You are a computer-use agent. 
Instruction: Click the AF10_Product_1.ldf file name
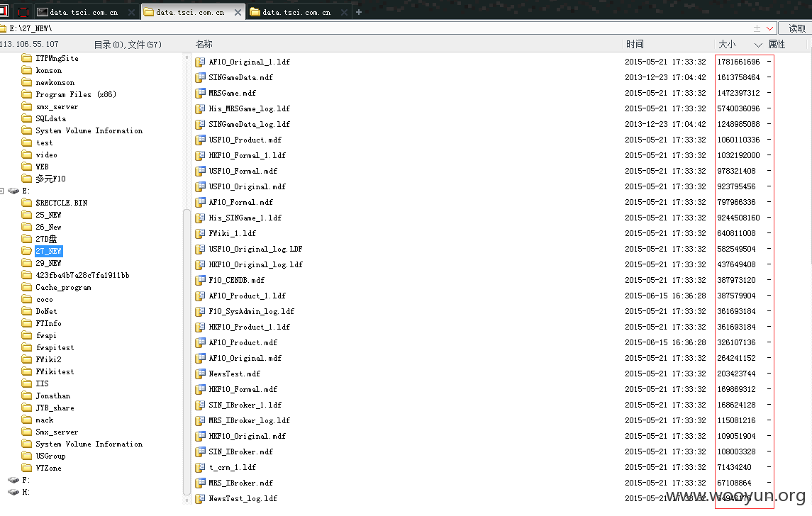coord(248,296)
